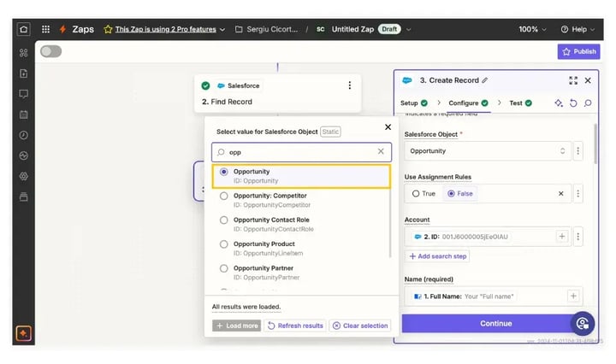Viewport: 616px width, 364px height.
Task: Switch to the Test tab
Action: [520, 103]
